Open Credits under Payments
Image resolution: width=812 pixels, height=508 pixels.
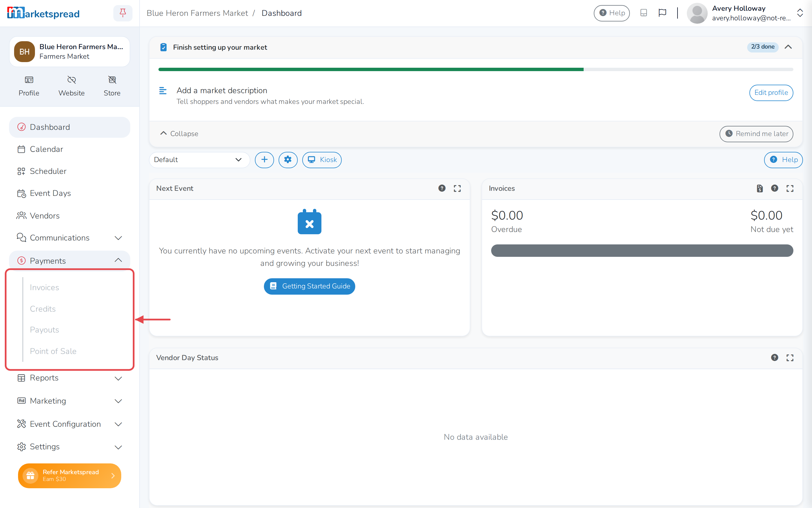coord(43,309)
